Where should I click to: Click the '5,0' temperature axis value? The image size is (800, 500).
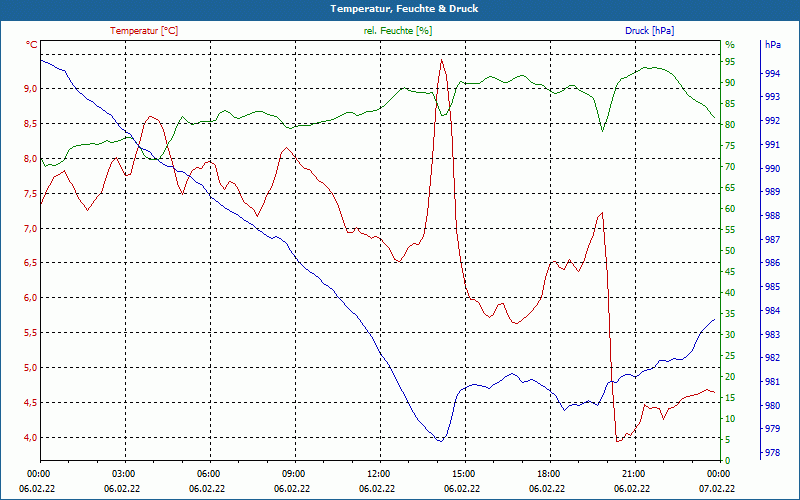(x=31, y=367)
